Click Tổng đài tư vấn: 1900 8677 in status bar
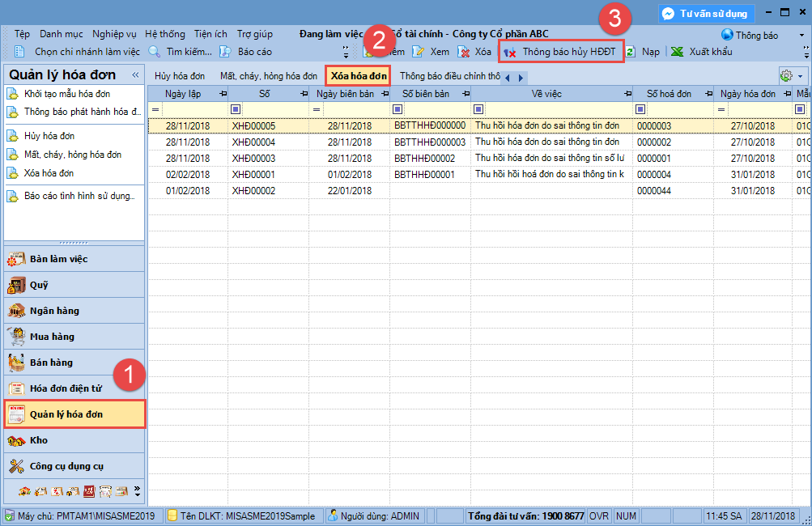This screenshot has width=812, height=526. (x=526, y=515)
